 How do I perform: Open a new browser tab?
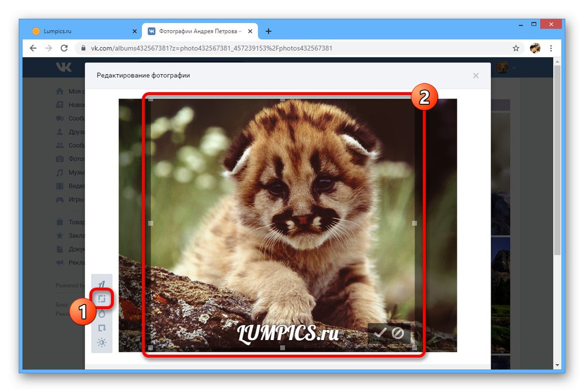point(269,32)
